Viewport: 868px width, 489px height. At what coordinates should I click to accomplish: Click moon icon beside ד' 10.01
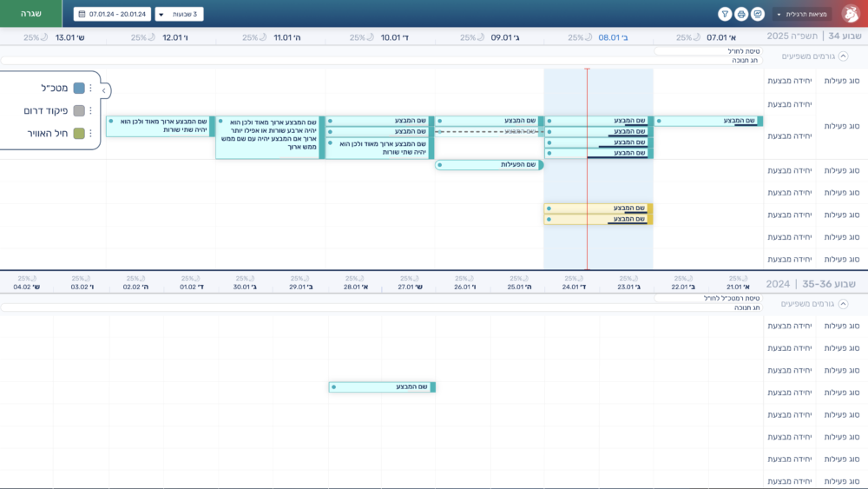[x=371, y=37]
